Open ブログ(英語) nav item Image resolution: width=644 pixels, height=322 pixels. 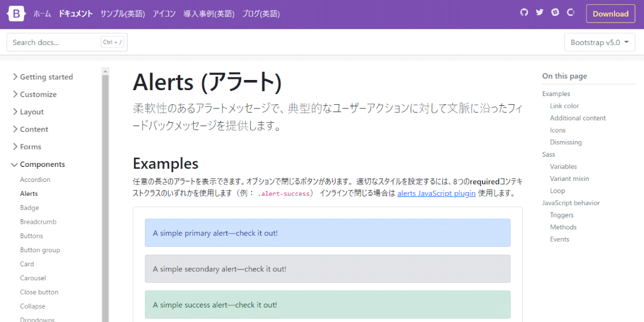click(261, 14)
